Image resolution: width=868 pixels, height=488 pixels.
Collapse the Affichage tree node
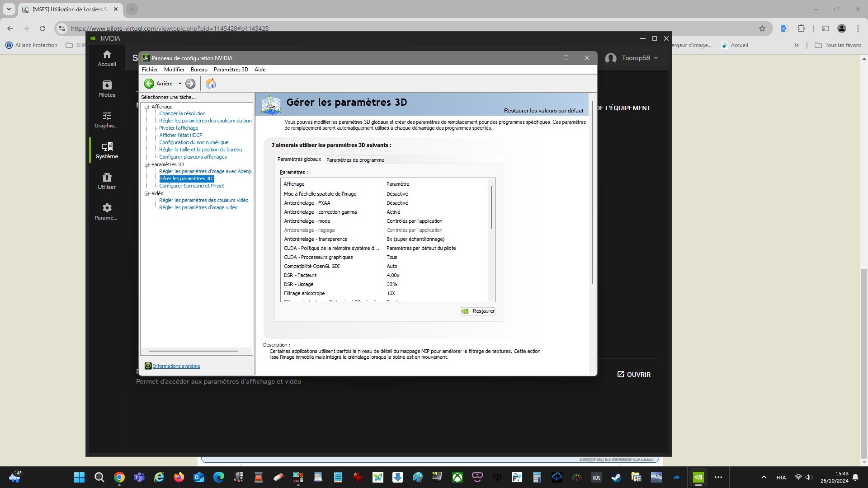click(147, 107)
